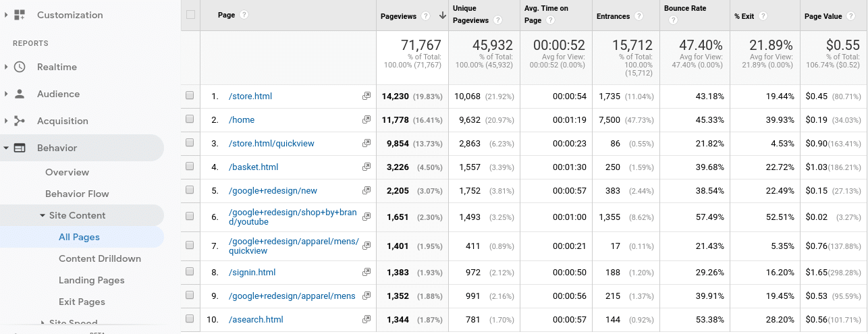Click help icon for Unique Pageviews

pos(497,20)
